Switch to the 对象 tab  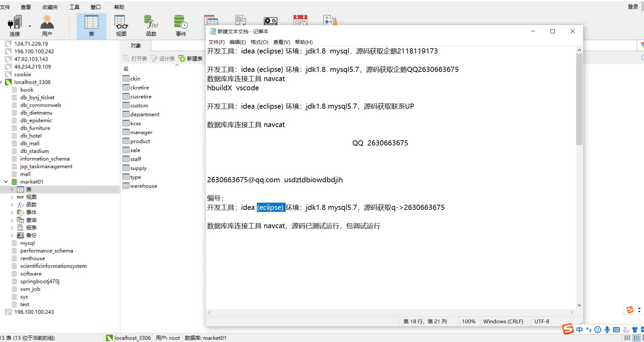tap(136, 46)
